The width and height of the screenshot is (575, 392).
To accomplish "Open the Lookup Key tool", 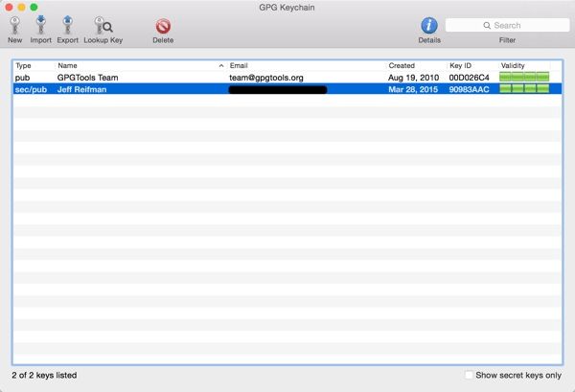I will coord(103,26).
